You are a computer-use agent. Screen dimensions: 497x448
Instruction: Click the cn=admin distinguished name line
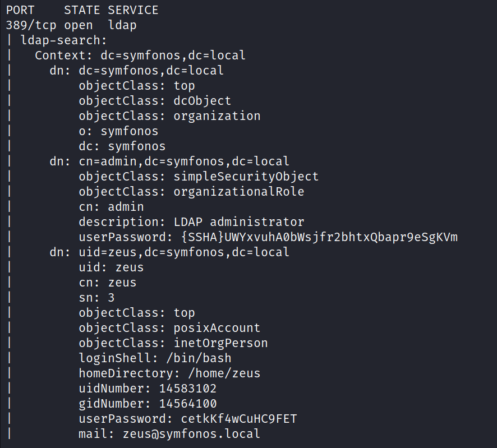coord(169,161)
